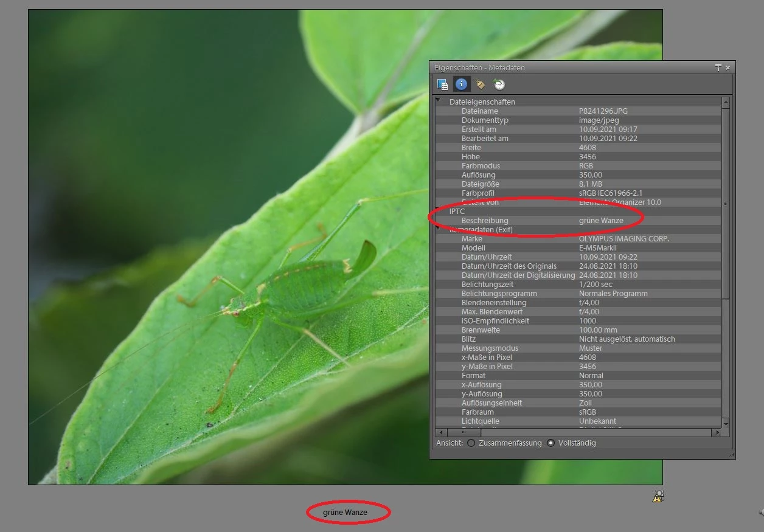This screenshot has height=532, width=764.
Task: Click the Farbprofil value sRGB IEC61966-2.1
Action: pyautogui.click(x=611, y=193)
